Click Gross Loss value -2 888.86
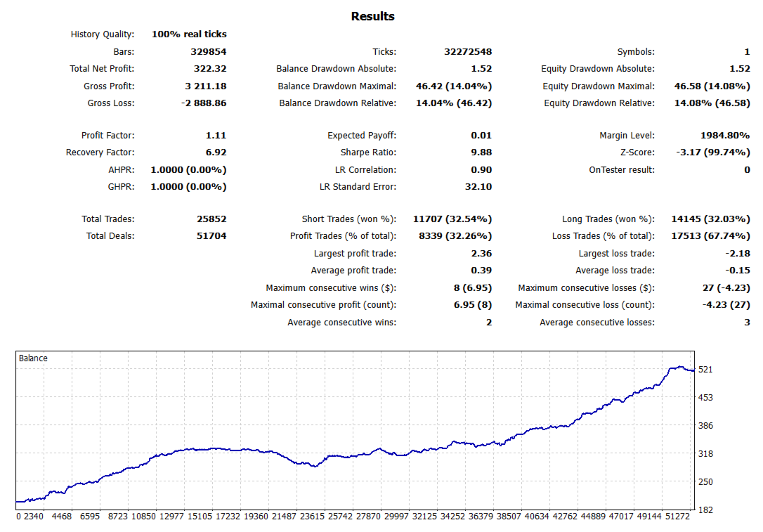Screen dimensions: 763x532 point(204,103)
